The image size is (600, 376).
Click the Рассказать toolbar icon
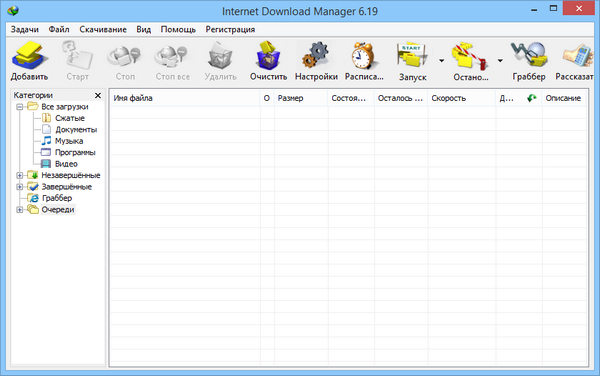click(x=578, y=56)
